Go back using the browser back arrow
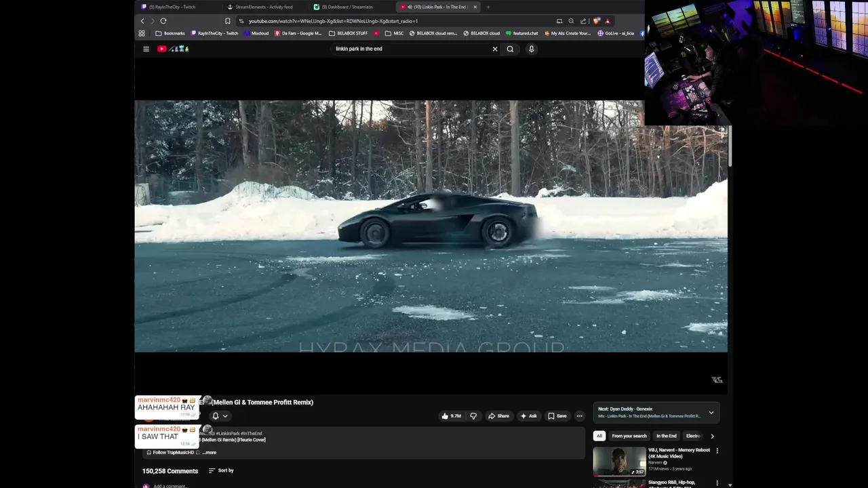This screenshot has height=488, width=868. (142, 21)
